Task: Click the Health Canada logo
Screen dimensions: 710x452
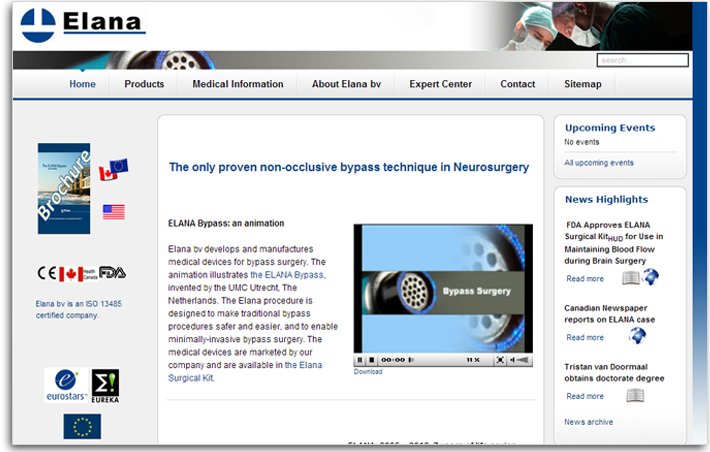Action: 78,274
